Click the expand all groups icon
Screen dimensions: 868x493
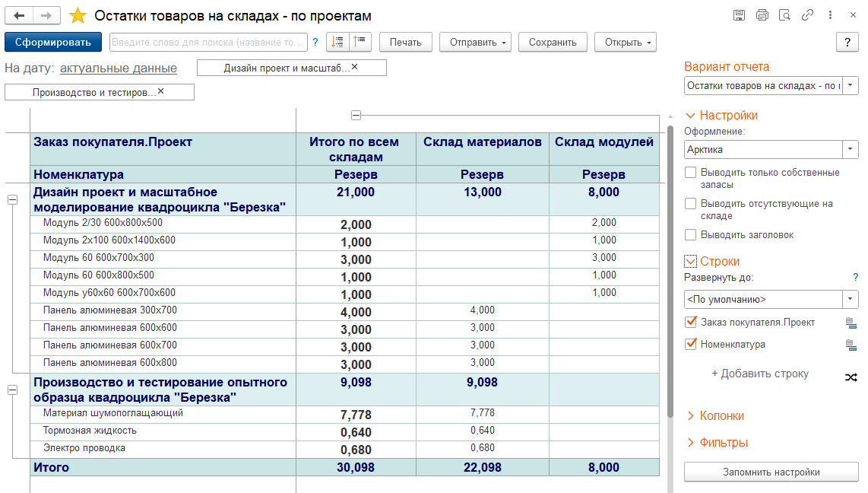(337, 43)
